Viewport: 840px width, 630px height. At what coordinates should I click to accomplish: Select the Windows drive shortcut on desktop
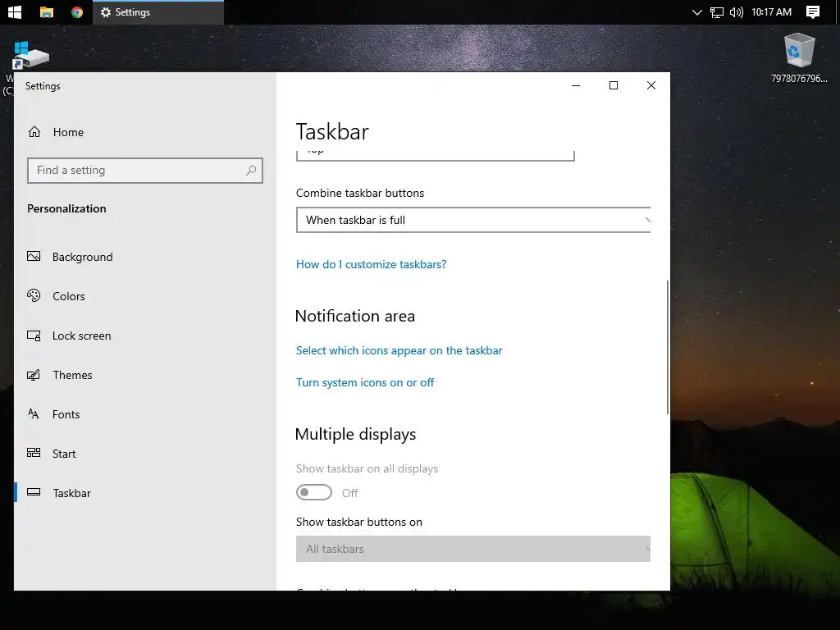pyautogui.click(x=30, y=57)
